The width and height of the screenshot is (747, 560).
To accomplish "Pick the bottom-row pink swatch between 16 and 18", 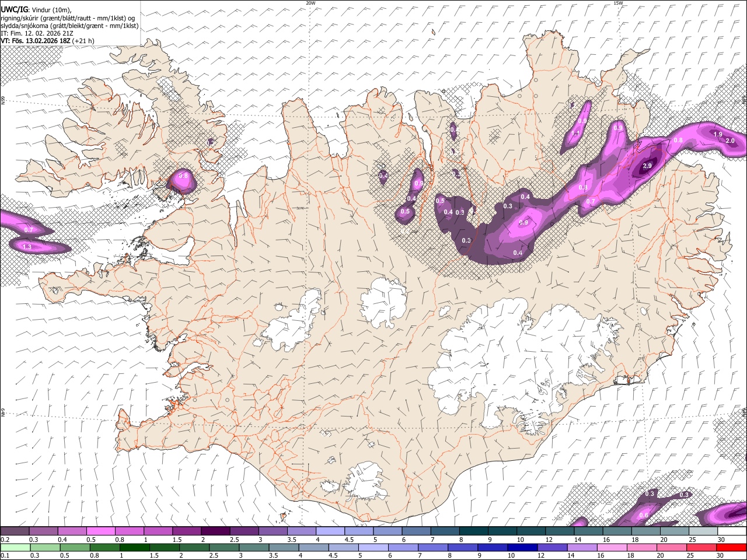I will coord(612,547).
